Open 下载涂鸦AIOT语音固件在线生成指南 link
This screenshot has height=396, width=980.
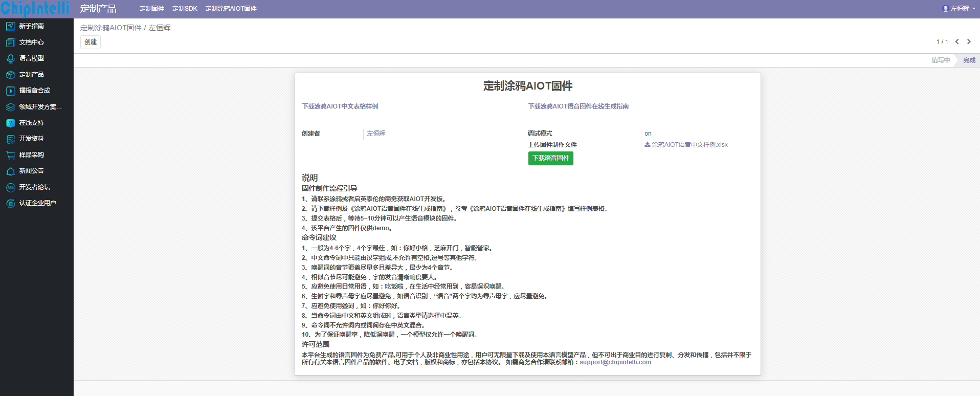coord(578,106)
